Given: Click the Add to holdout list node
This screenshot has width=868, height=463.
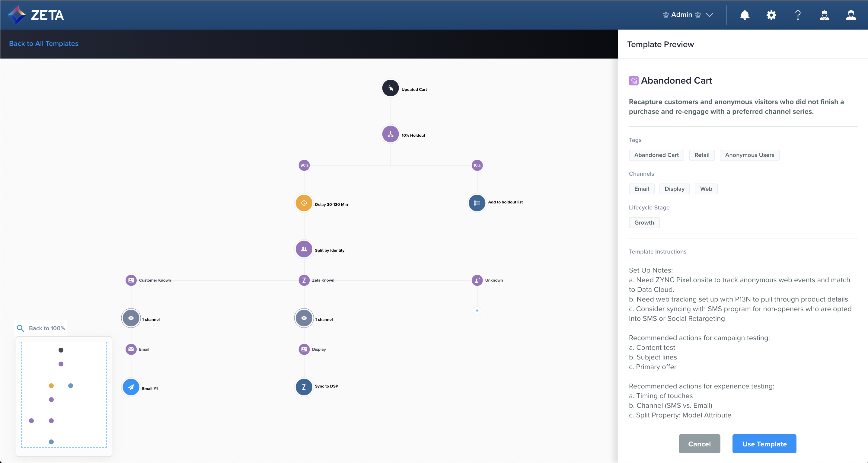Looking at the screenshot, I should [477, 203].
